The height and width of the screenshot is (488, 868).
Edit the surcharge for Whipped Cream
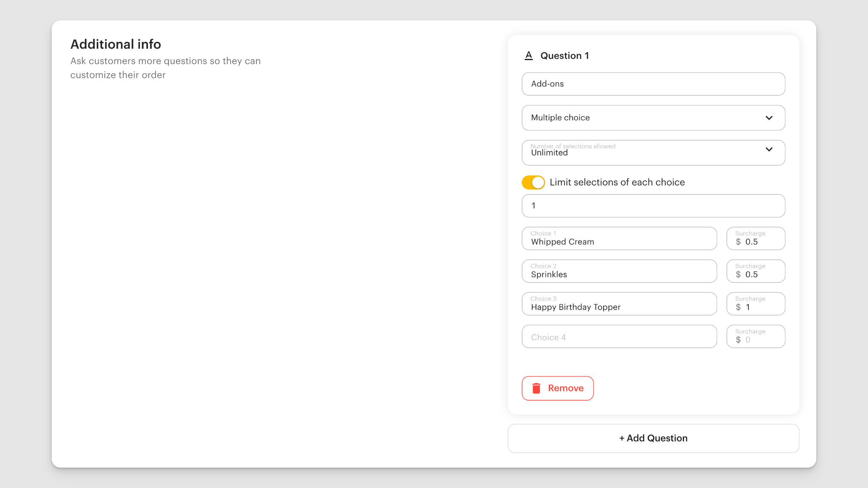756,241
